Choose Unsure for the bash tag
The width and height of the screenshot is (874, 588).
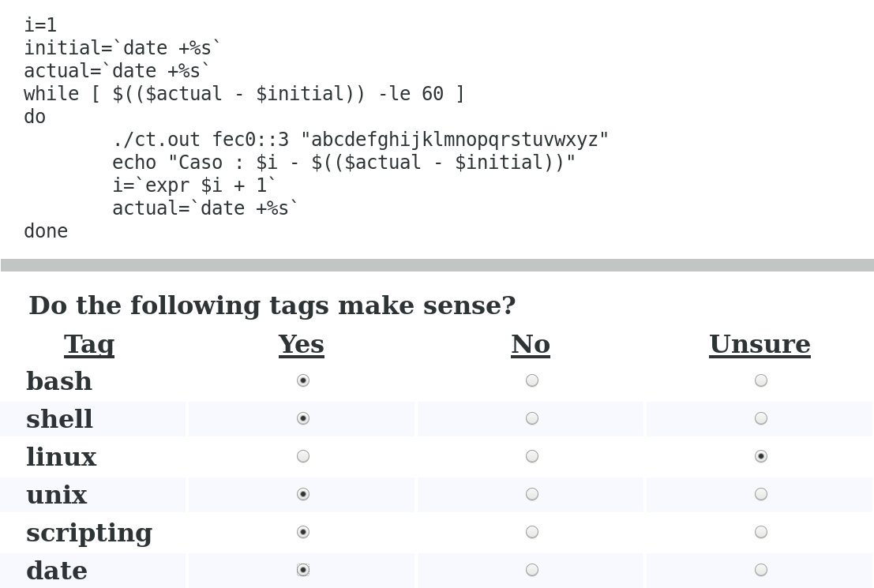coord(761,380)
